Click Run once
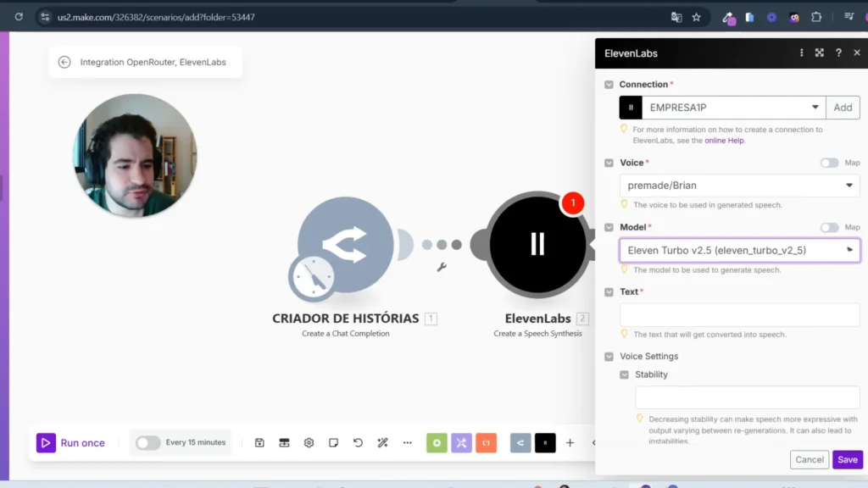 pos(71,442)
